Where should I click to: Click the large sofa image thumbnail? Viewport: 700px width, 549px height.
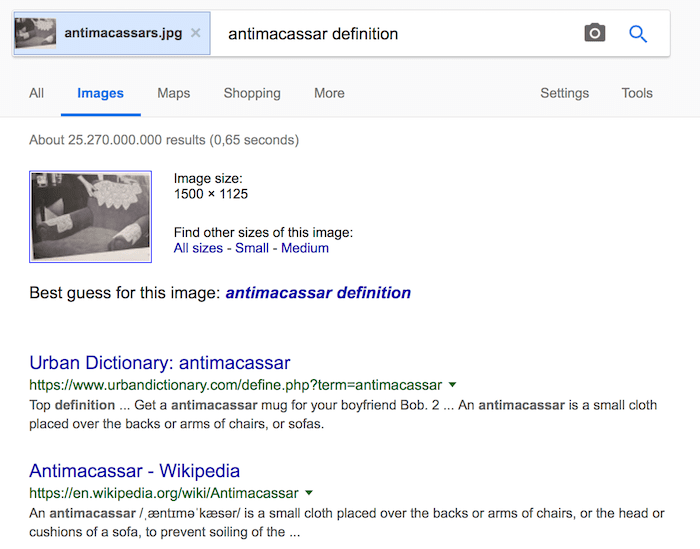tap(91, 217)
